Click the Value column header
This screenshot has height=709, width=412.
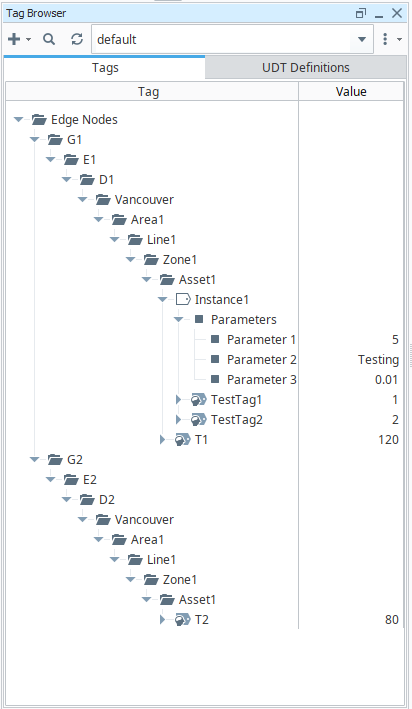click(351, 91)
